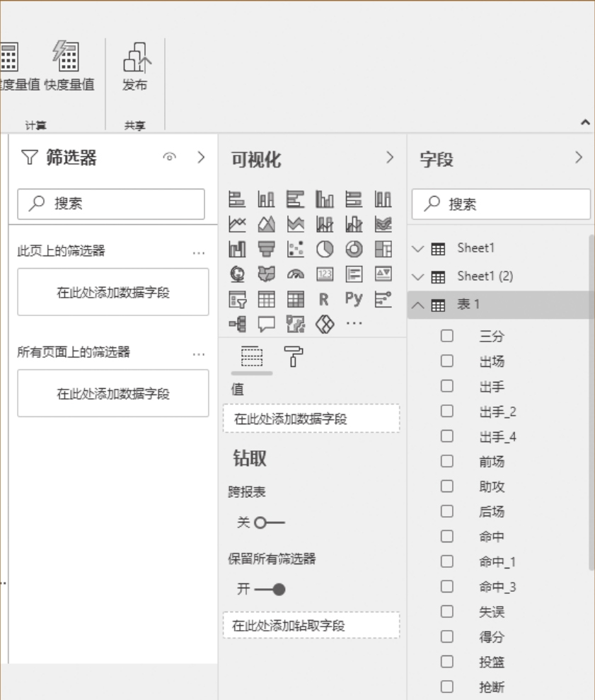
Task: Select the pie chart visualization
Action: [324, 249]
